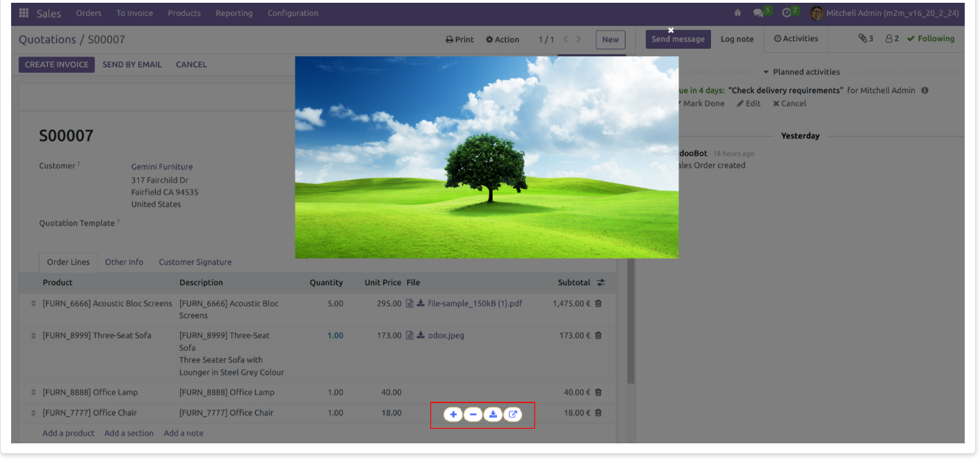The height and width of the screenshot is (460, 980).
Task: Open the Configuration menu
Action: click(x=293, y=13)
